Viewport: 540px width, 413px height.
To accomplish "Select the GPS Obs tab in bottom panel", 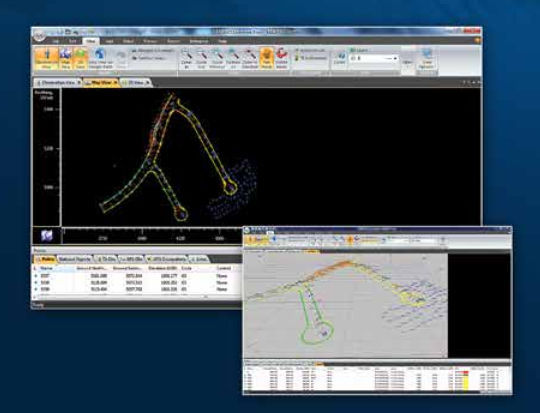I will point(130,259).
